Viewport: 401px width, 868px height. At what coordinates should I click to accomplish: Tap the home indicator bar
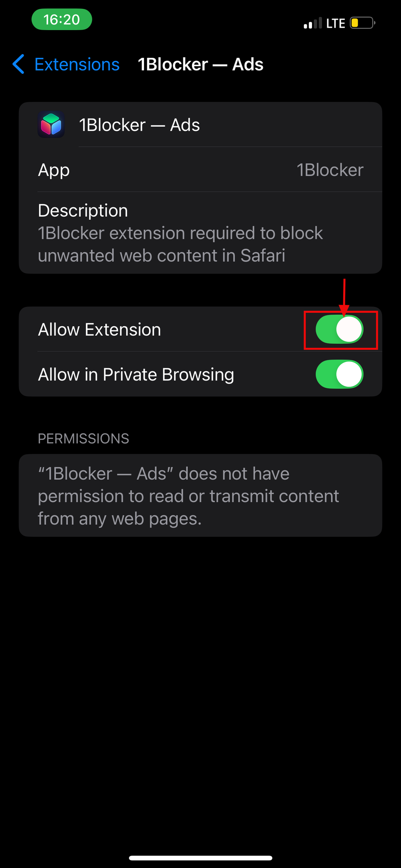point(200,858)
